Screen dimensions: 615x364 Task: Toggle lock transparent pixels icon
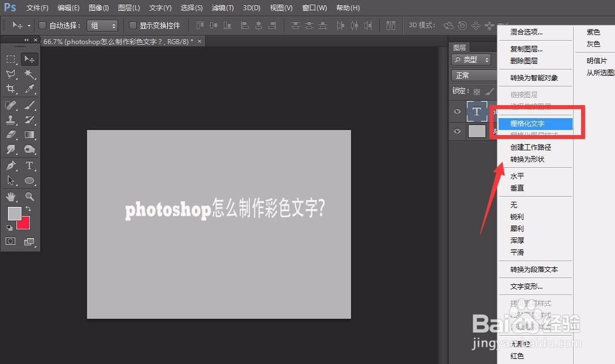[x=477, y=92]
